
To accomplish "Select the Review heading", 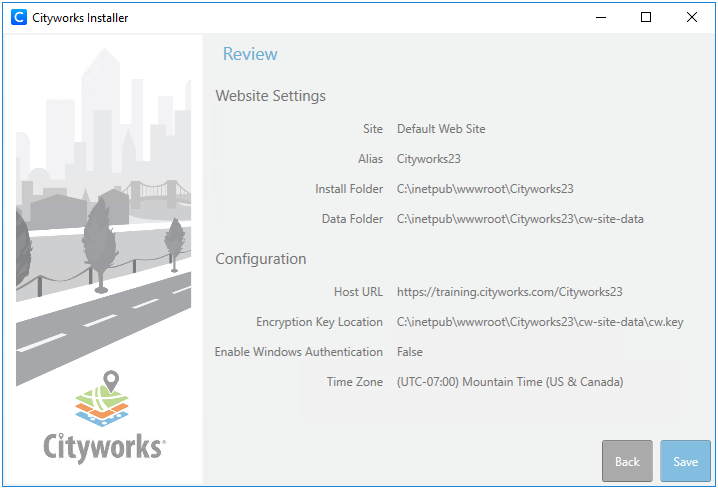I will point(250,54).
